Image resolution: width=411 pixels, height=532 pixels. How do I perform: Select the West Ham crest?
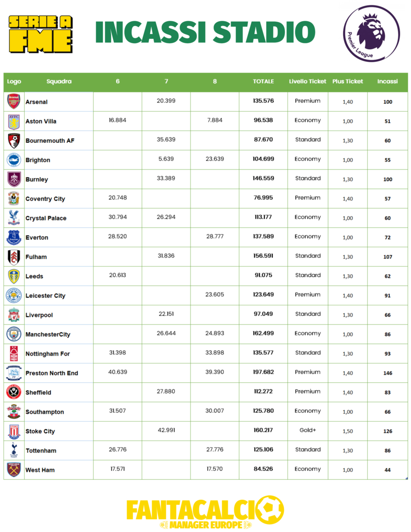pos(14,469)
